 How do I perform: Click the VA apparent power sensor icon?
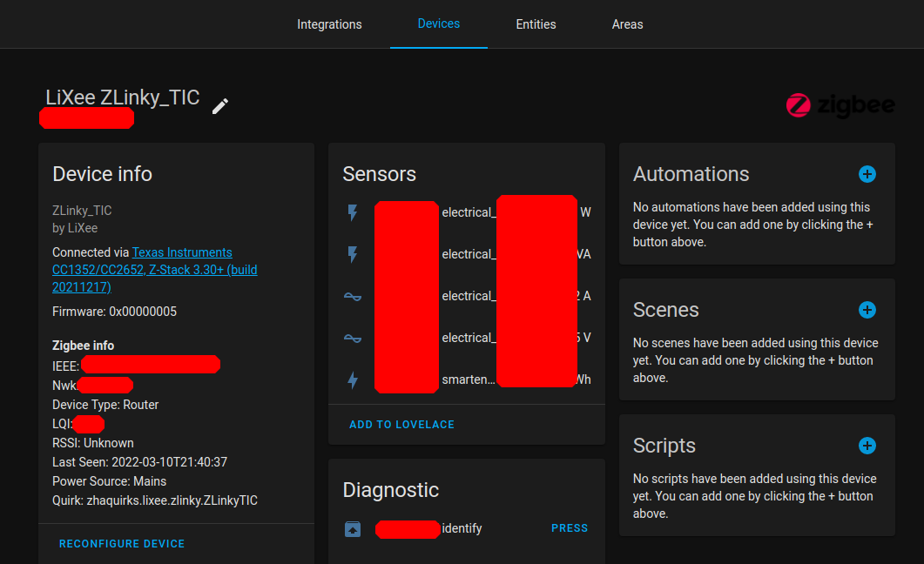coord(353,254)
